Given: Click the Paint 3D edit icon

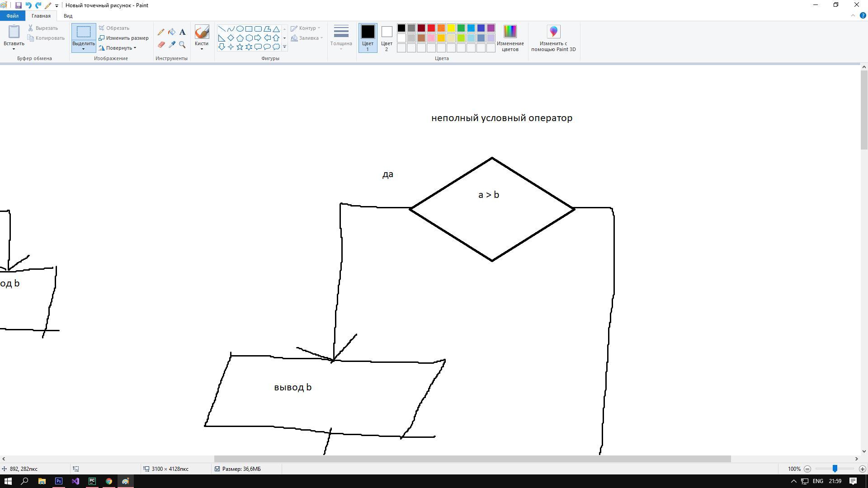Looking at the screenshot, I should point(553,32).
